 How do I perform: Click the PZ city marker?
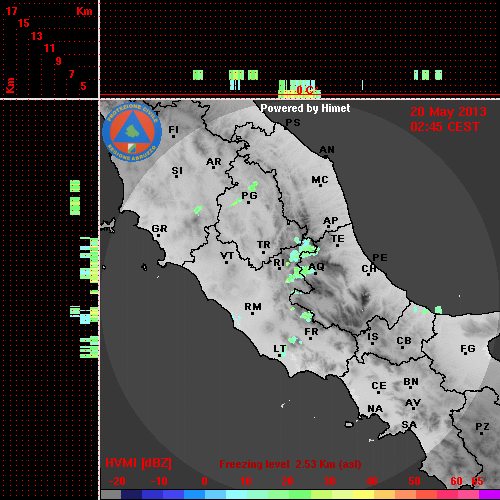482,433
